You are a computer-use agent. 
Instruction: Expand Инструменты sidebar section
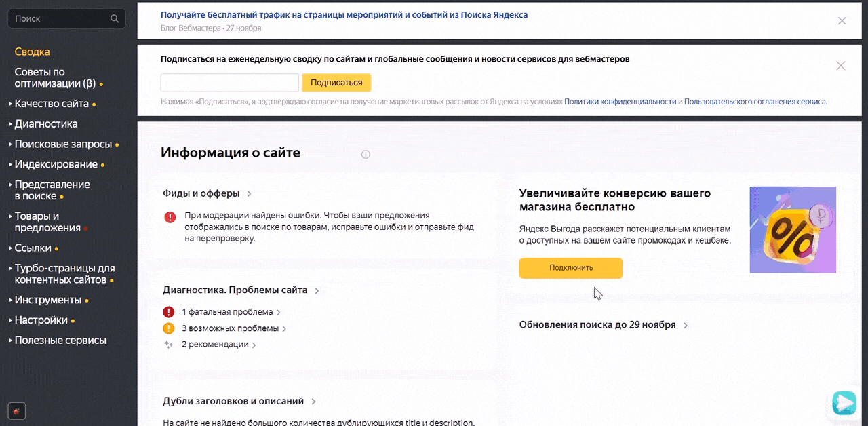pyautogui.click(x=47, y=300)
